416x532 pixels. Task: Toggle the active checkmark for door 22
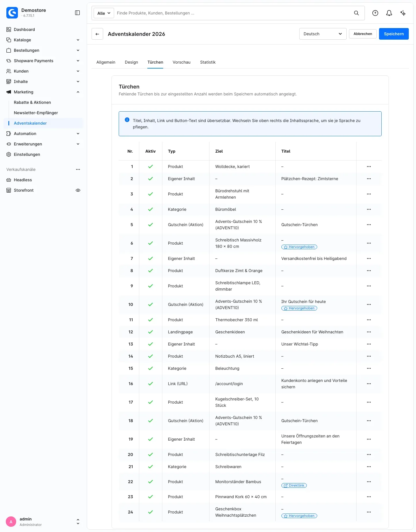pyautogui.click(x=151, y=482)
